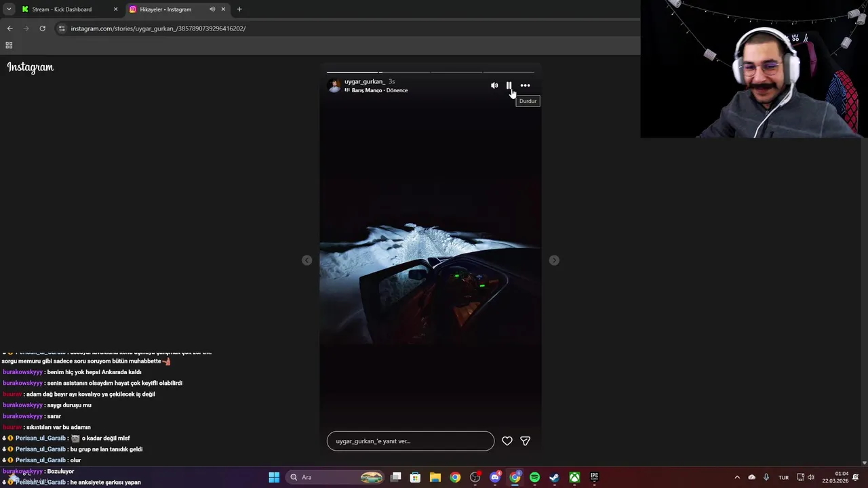Open Xbox app from taskbar
Image resolution: width=868 pixels, height=488 pixels.
click(x=574, y=477)
